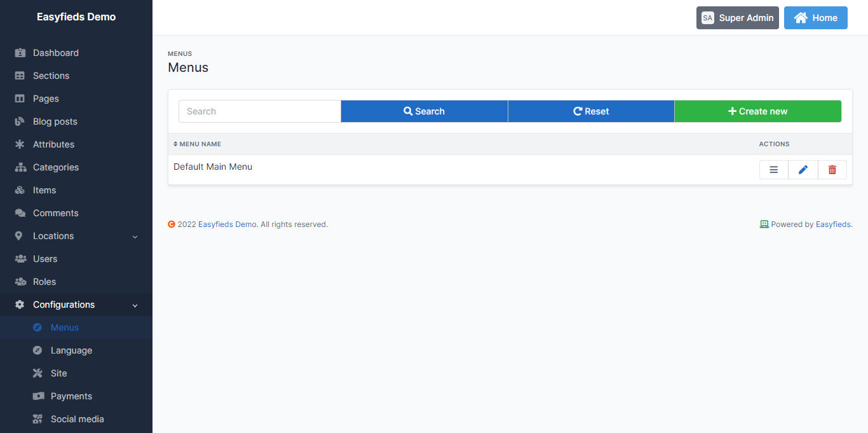Collapse the Configurations submenu chevron
This screenshot has height=433, width=868.
pyautogui.click(x=135, y=305)
